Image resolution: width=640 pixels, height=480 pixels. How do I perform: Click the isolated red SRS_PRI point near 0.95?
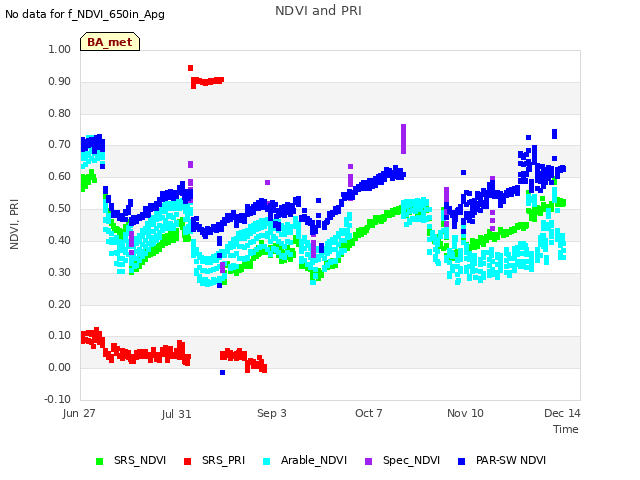pyautogui.click(x=190, y=68)
